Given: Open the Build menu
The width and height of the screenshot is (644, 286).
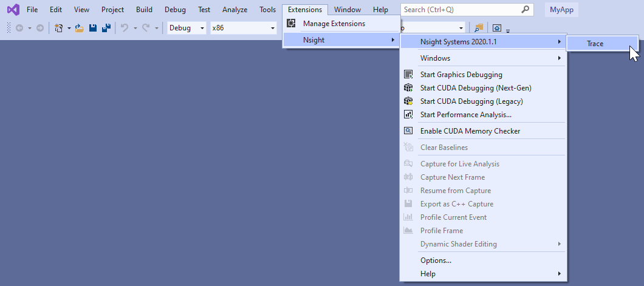Looking at the screenshot, I should (x=144, y=10).
